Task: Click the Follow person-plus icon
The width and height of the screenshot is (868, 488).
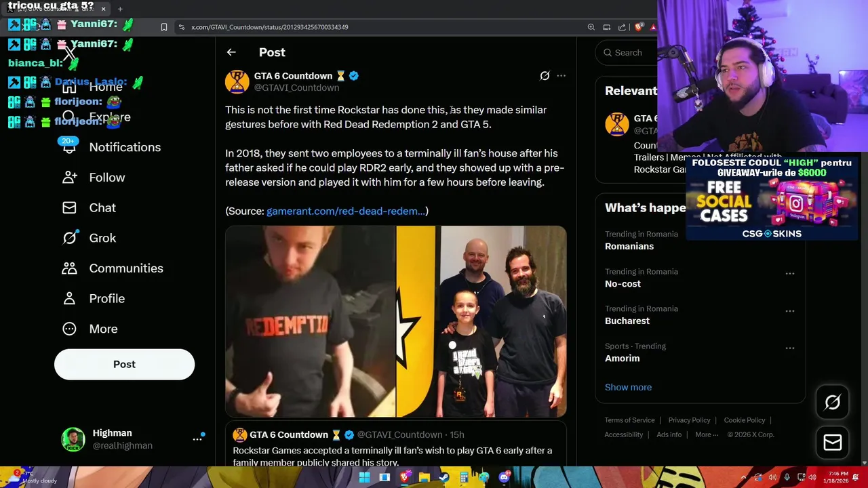Action: point(69,178)
